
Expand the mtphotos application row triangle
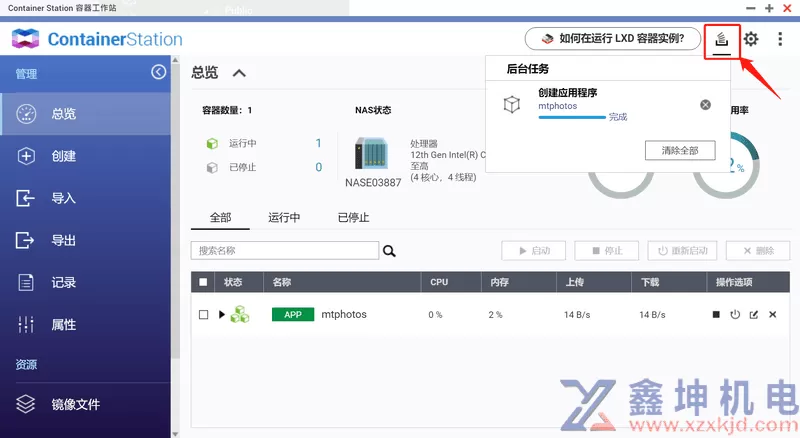pyautogui.click(x=222, y=315)
